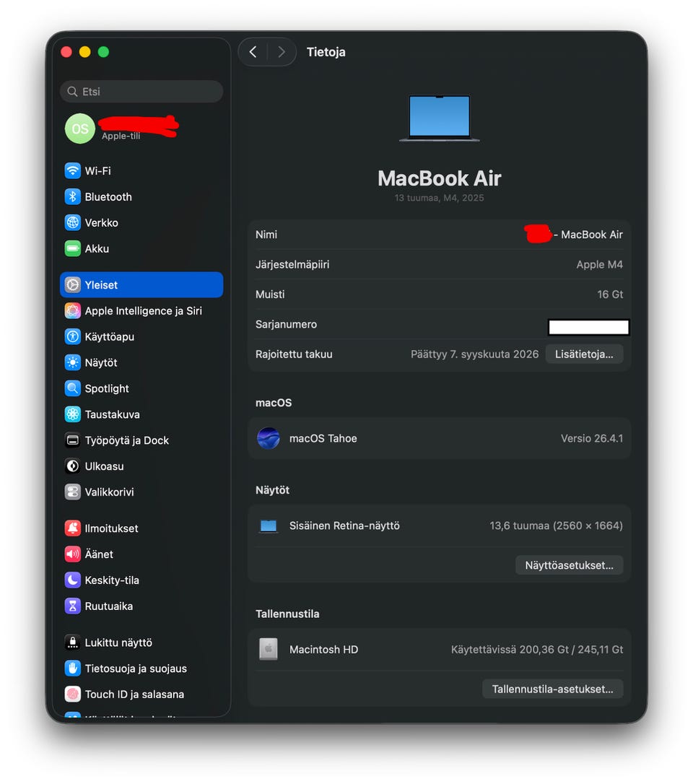This screenshot has height=784, width=693.
Task: Go back with the left chevron
Action: click(x=253, y=52)
